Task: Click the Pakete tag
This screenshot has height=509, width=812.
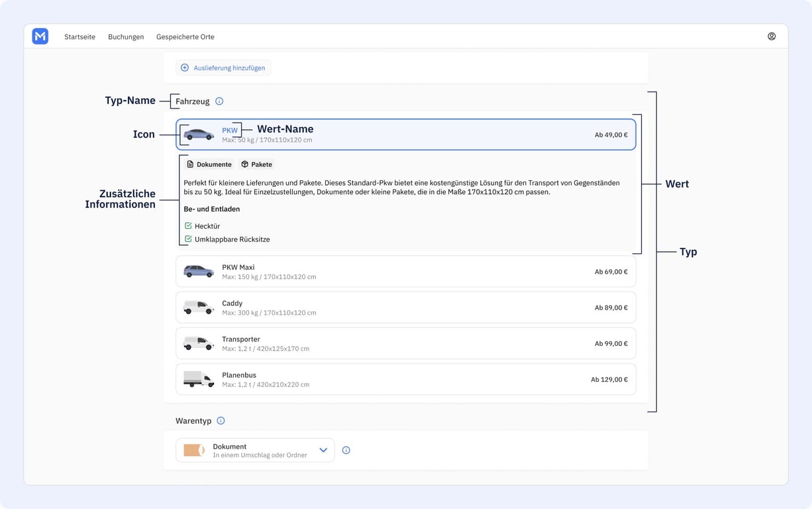Action: [x=256, y=164]
